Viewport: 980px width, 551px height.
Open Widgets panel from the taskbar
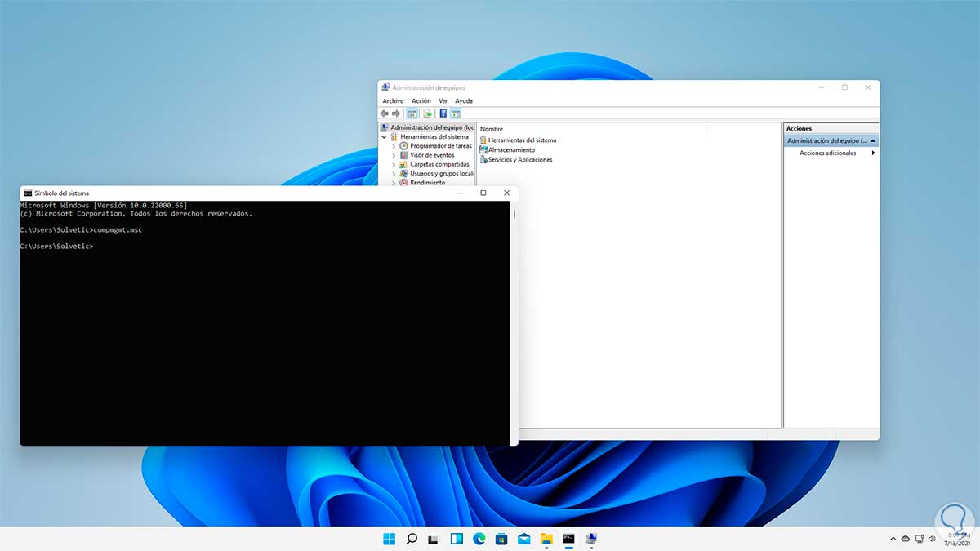[457, 539]
